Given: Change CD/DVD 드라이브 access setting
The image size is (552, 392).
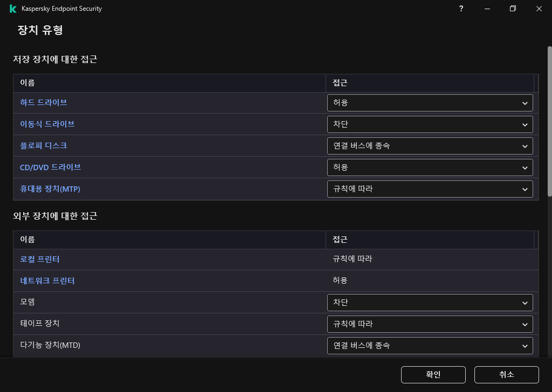Looking at the screenshot, I should point(430,167).
